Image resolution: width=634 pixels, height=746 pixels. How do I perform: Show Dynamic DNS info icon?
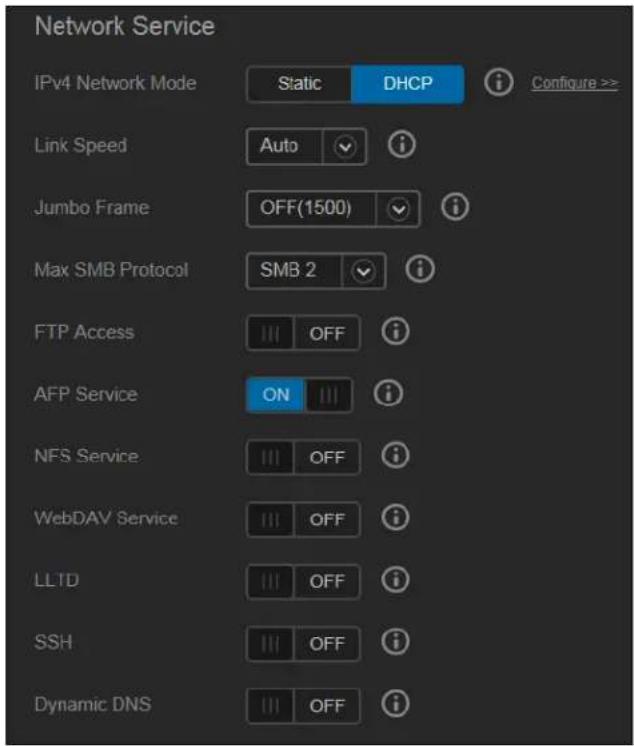395,704
